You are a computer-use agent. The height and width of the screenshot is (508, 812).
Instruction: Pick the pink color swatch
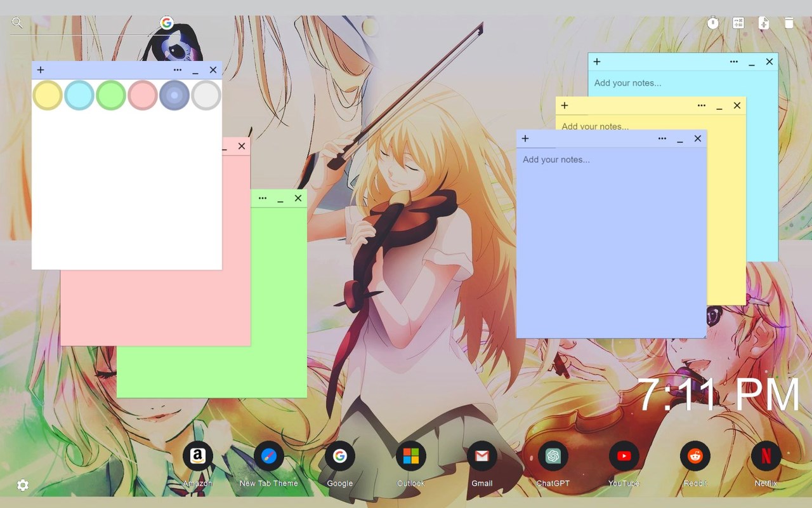coord(143,95)
